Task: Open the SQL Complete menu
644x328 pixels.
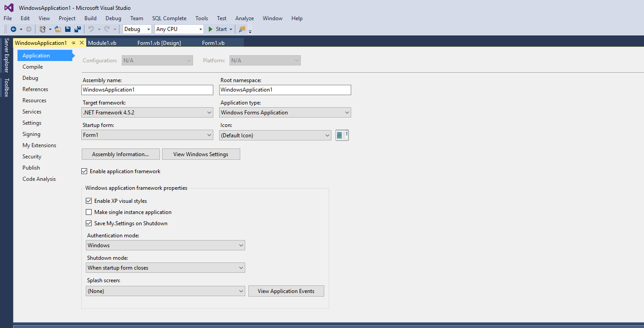Action: coord(169,18)
